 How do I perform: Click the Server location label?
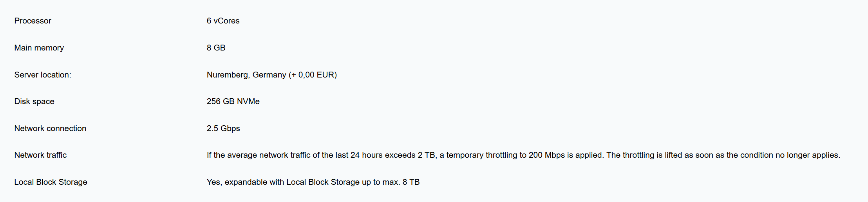point(43,75)
